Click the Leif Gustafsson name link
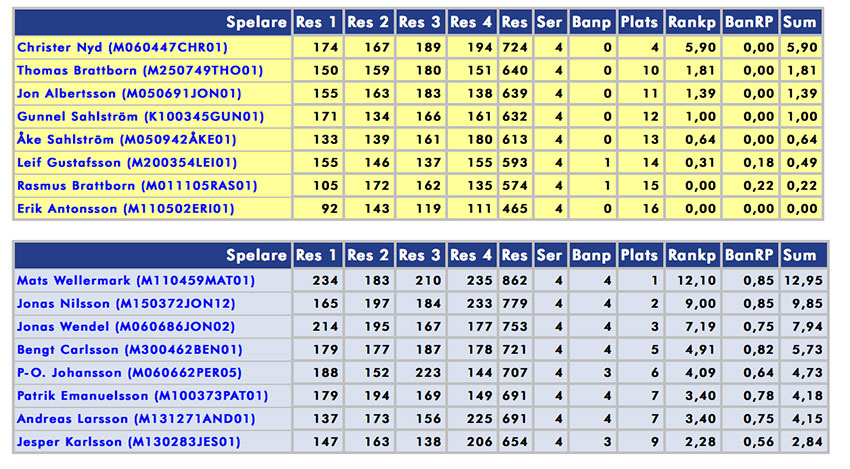Screen dimensions: 850x469 click(133, 162)
